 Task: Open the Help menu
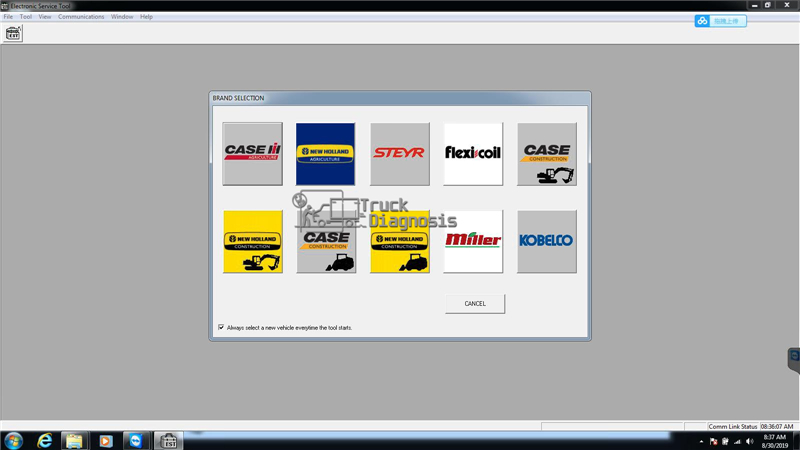tap(146, 17)
